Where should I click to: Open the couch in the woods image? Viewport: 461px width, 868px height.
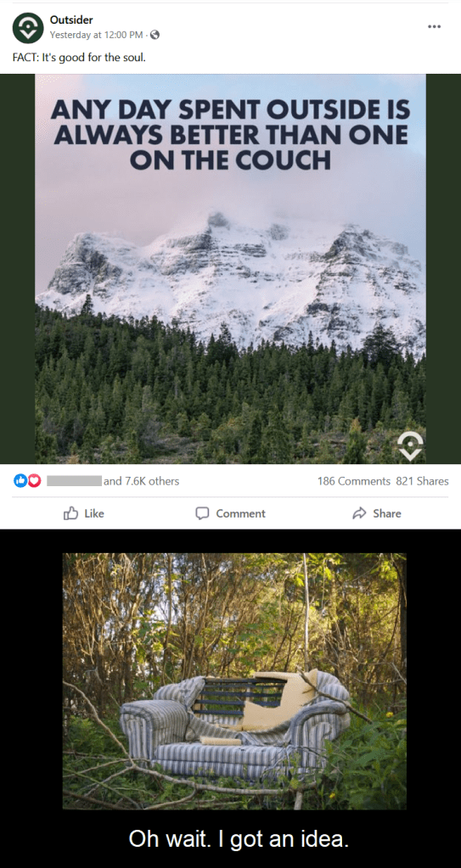234,680
